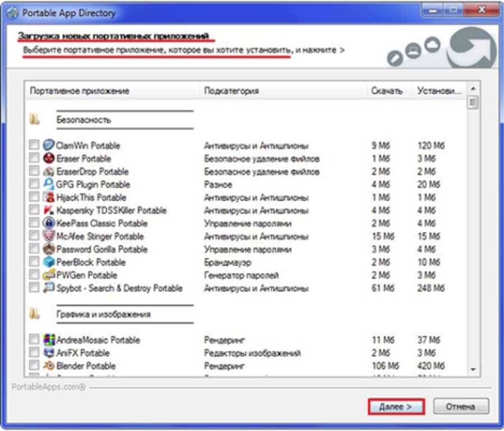Select the GPG Plugin Portable checkbox
The image size is (504, 431).
click(34, 185)
